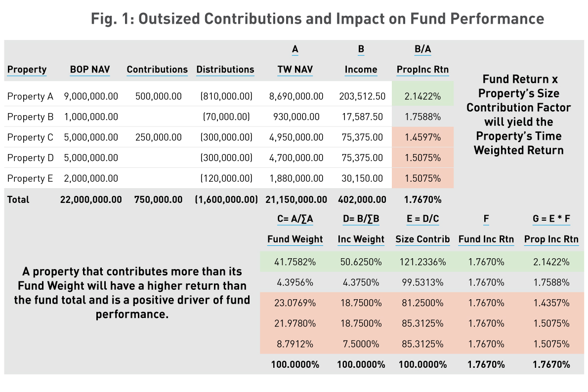Click the Size Contrib column header
The image size is (588, 392).
pyautogui.click(x=422, y=239)
